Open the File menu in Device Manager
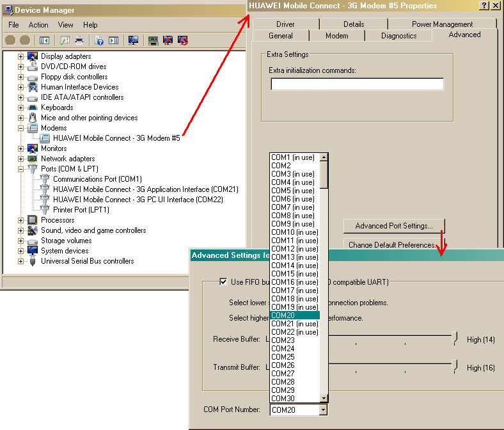Image resolution: width=504 pixels, height=430 pixels. pyautogui.click(x=13, y=25)
